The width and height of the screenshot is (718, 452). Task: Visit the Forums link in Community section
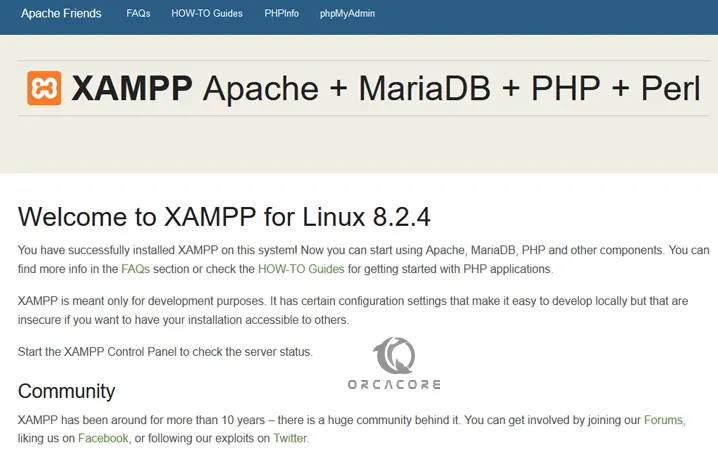[664, 419]
